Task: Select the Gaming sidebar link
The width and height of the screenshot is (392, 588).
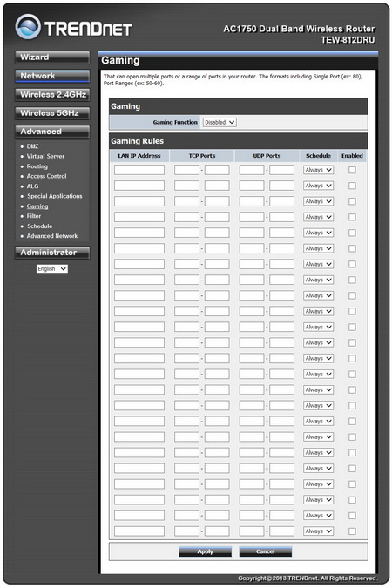Action: [x=37, y=206]
